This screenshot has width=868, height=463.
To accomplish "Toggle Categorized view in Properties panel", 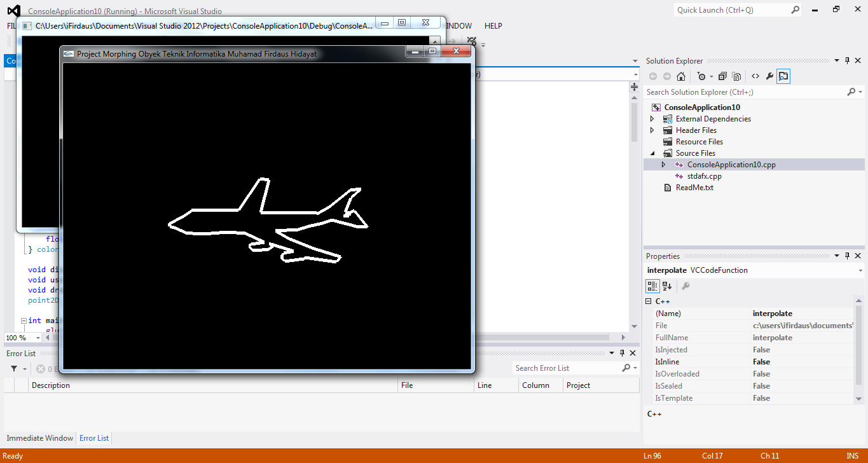I will click(x=653, y=286).
